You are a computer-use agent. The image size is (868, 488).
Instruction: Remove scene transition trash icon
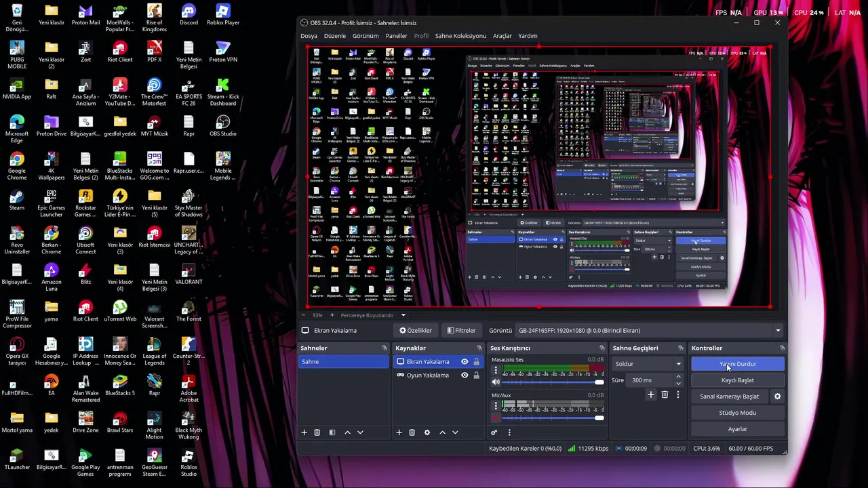click(x=665, y=394)
